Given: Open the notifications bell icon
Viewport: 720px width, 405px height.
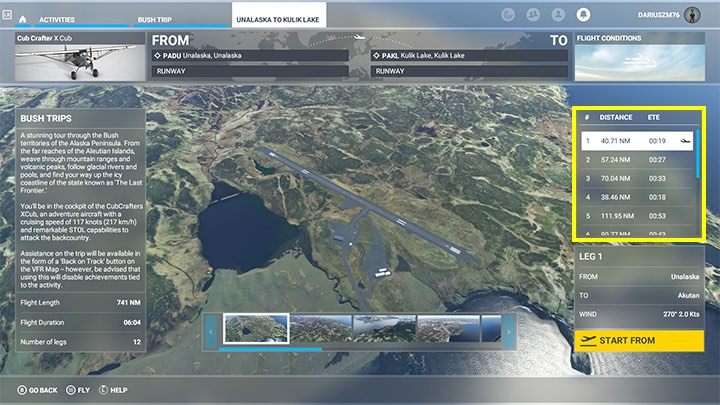Looking at the screenshot, I should [584, 15].
